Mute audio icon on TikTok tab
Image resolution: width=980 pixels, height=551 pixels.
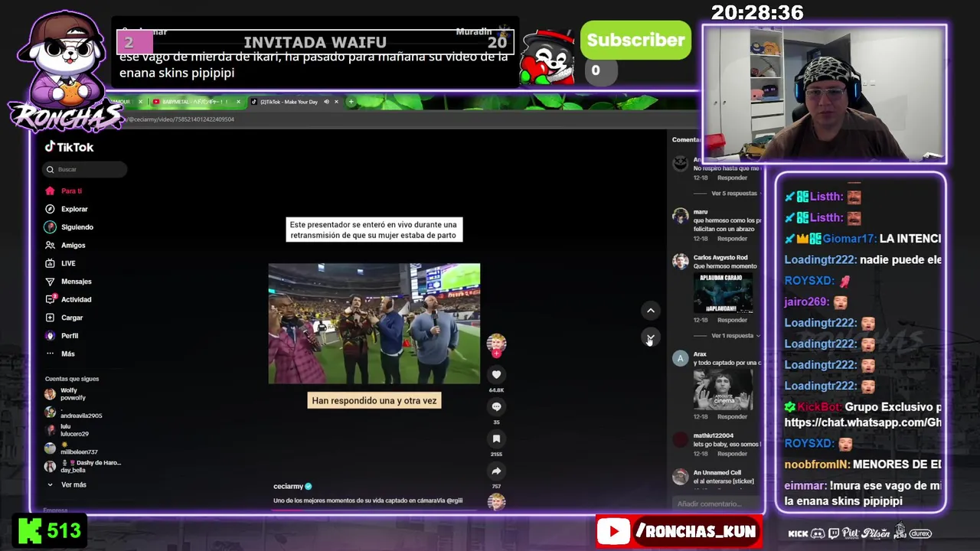coord(326,102)
